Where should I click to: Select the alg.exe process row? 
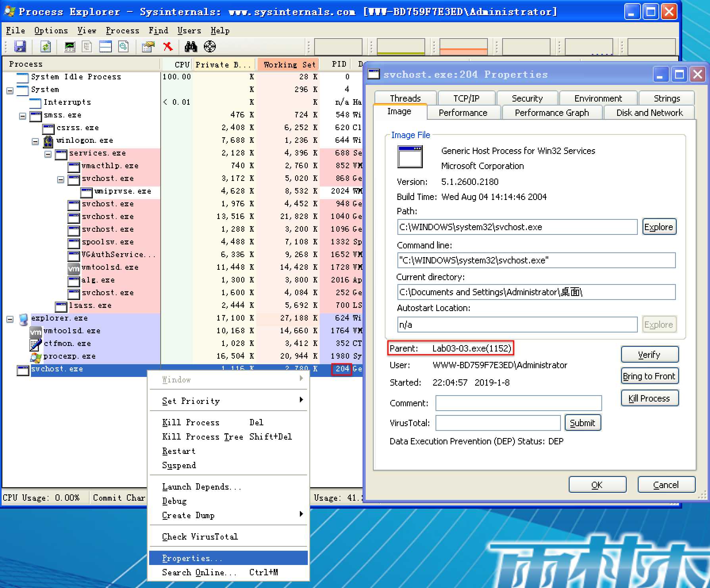tap(182, 280)
